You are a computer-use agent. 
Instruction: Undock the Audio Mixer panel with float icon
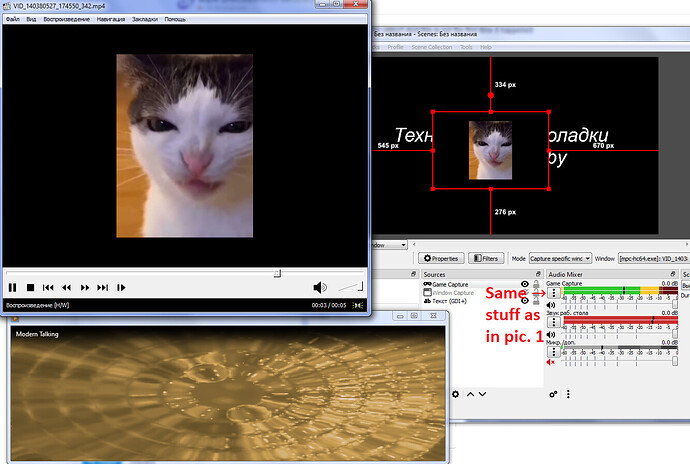pos(673,274)
